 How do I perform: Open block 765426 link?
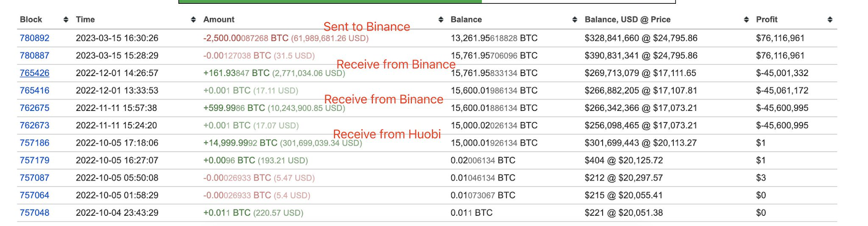[x=34, y=73]
